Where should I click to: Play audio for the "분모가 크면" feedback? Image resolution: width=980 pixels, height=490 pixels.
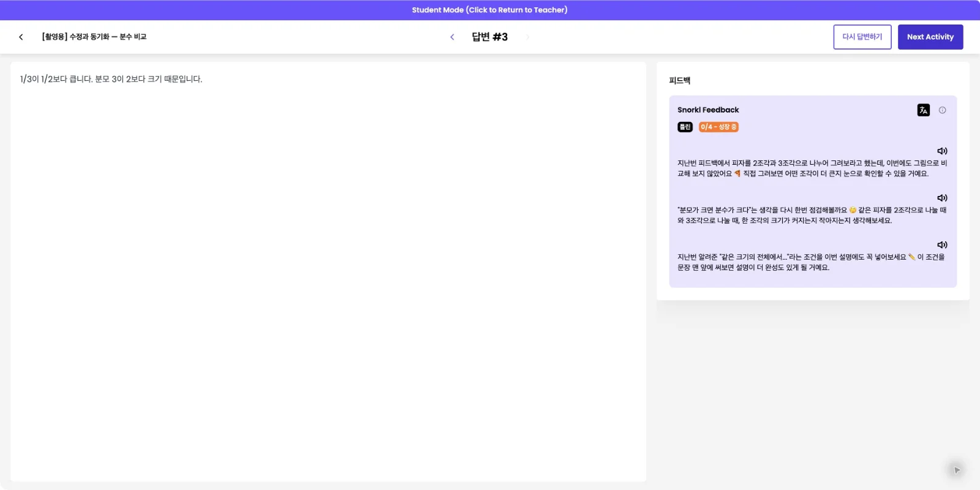[942, 198]
